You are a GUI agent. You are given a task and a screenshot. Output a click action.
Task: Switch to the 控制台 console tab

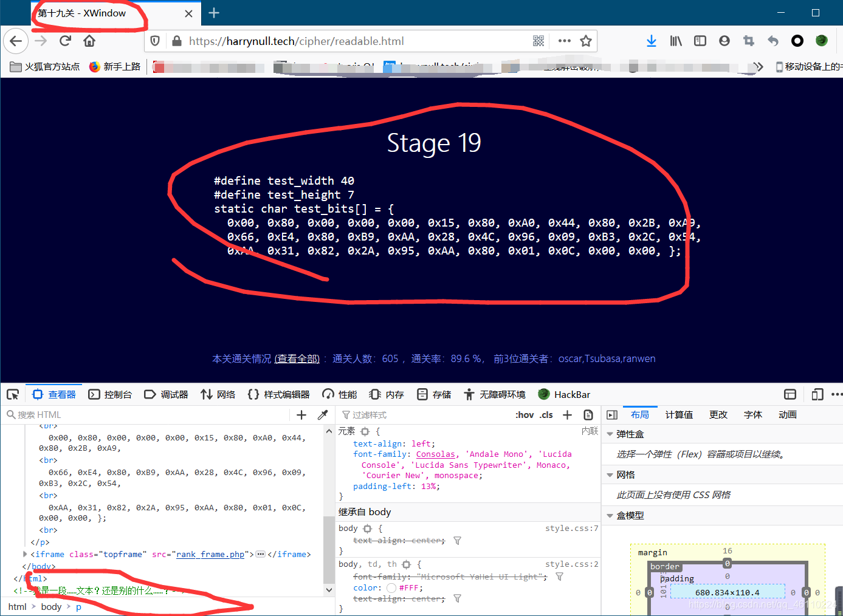point(110,395)
